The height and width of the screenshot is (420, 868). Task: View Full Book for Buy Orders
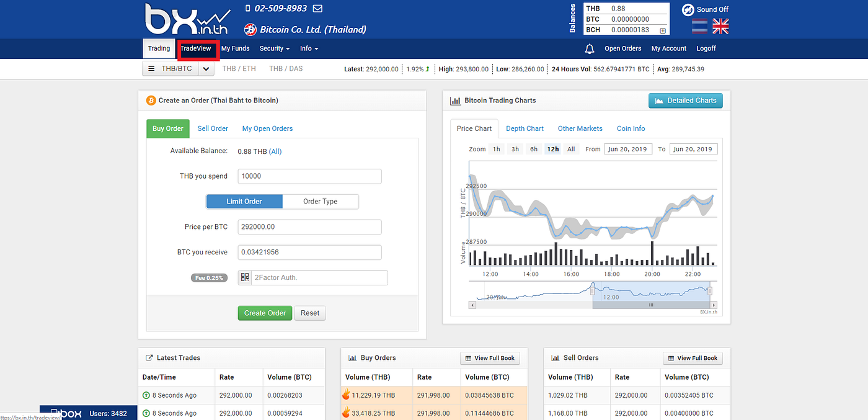coord(490,358)
